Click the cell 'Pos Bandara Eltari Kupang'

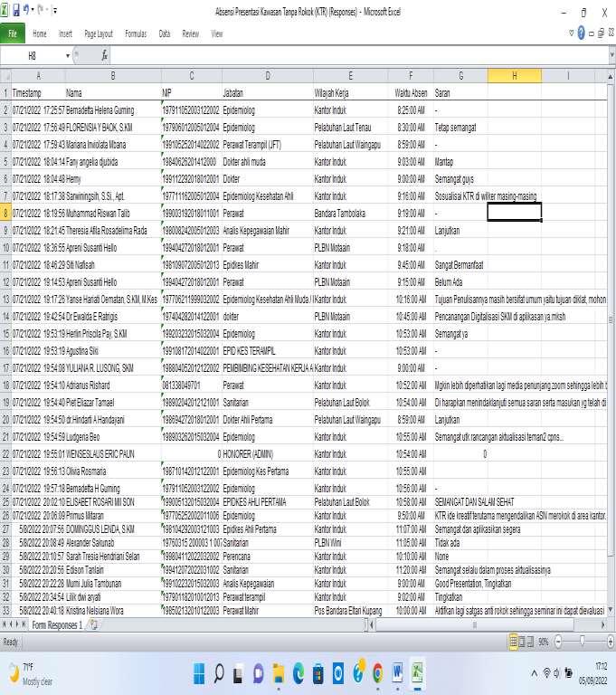(x=351, y=611)
